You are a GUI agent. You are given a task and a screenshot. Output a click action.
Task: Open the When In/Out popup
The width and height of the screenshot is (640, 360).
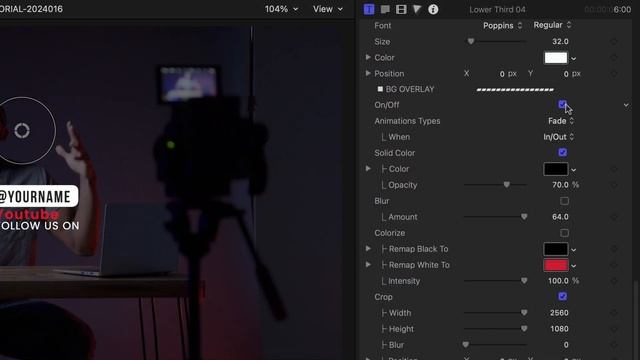[x=558, y=137]
